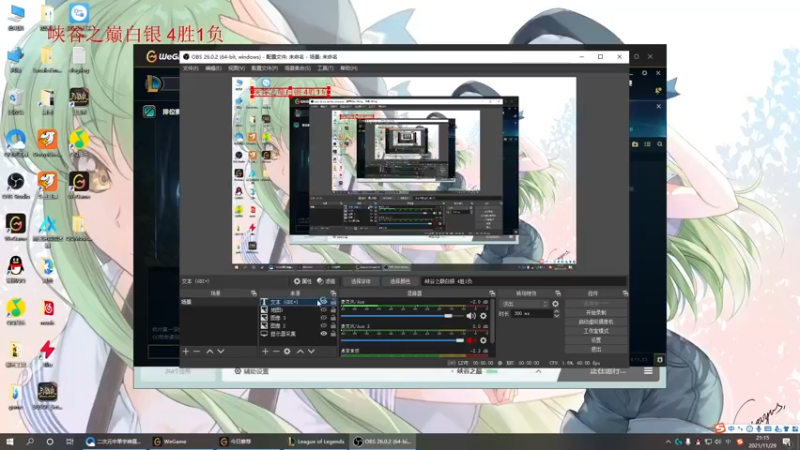Viewport: 800px width, 450px height.
Task: Open the source Properties gear button
Action: (x=303, y=281)
